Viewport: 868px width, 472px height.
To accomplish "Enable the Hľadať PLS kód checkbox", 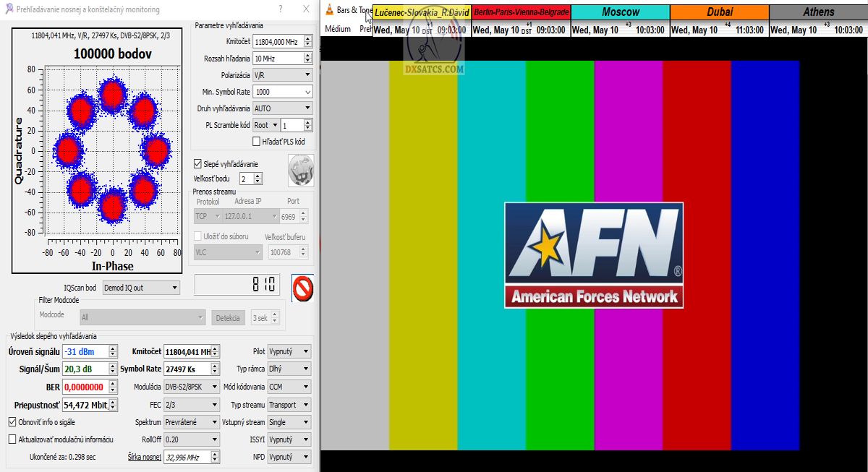I will pyautogui.click(x=256, y=142).
